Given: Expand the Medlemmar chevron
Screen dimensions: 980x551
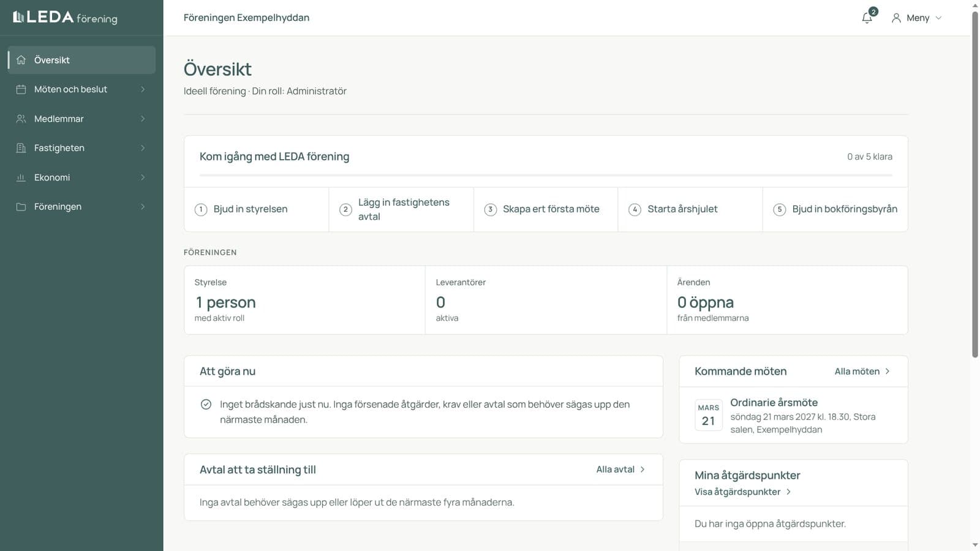Looking at the screenshot, I should [143, 119].
